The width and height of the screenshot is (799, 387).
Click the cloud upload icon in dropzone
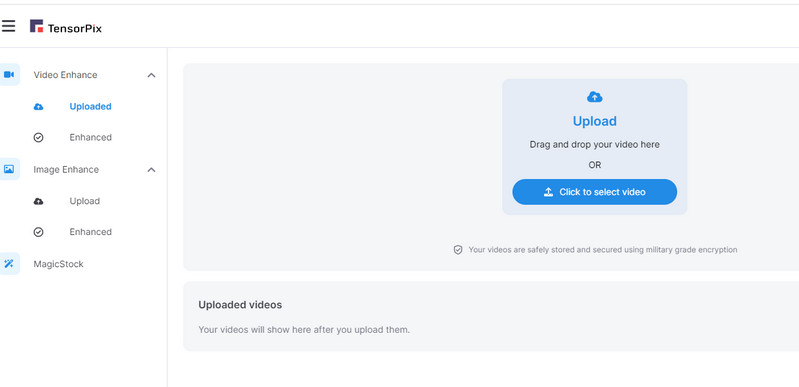[595, 96]
